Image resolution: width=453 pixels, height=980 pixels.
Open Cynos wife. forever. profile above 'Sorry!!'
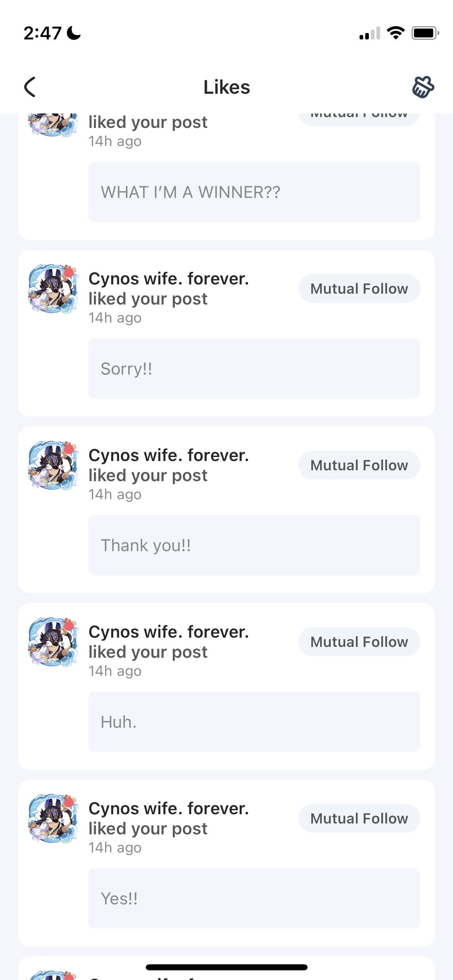tap(169, 279)
